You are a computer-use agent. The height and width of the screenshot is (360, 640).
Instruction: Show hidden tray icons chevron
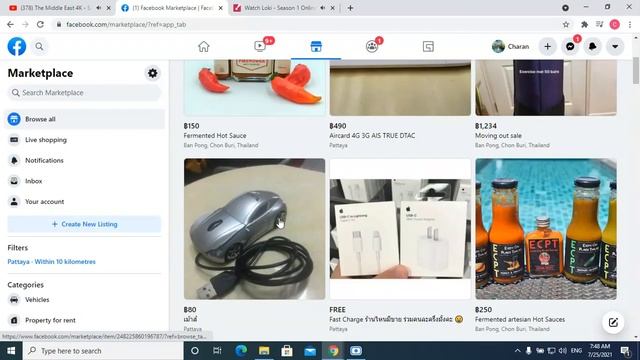[518, 351]
